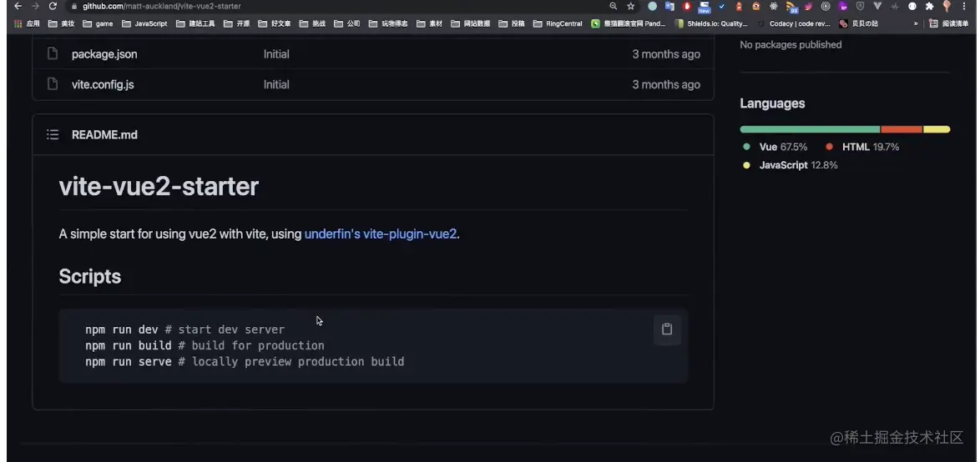Open the 建站工具 bookmarks folder
The width and height of the screenshot is (980, 462).
pos(195,23)
